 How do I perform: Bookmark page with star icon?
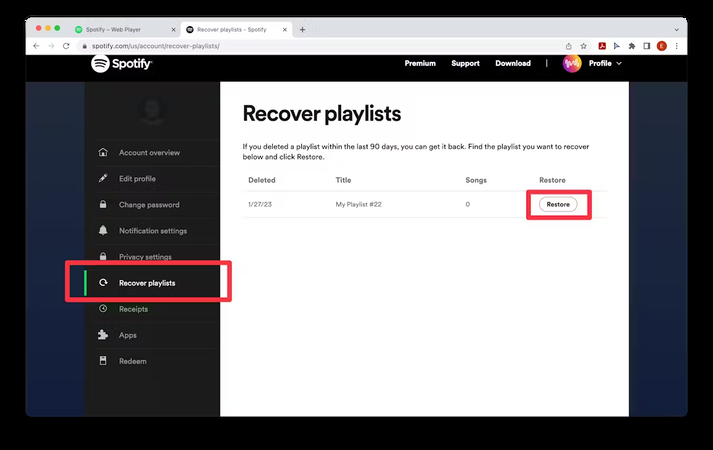[583, 46]
